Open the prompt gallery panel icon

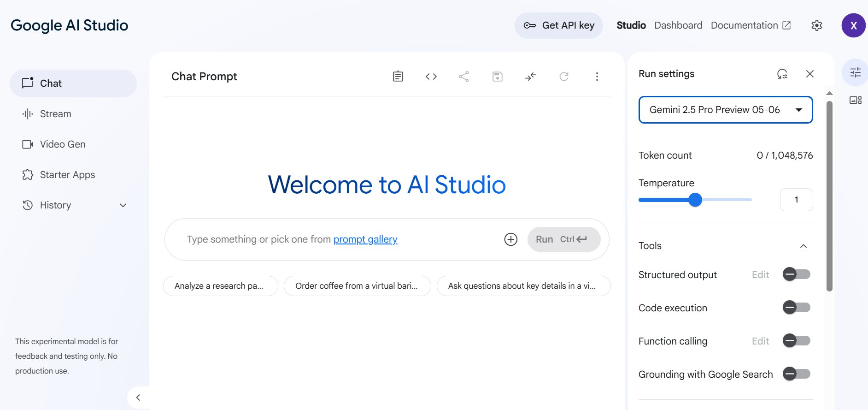point(856,100)
